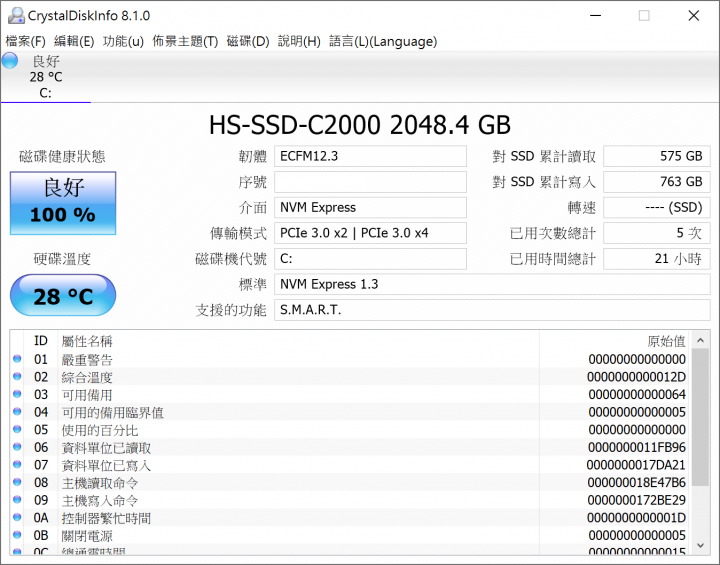Click the status dot for row 08
This screenshot has height=565, width=720.
pyautogui.click(x=17, y=482)
